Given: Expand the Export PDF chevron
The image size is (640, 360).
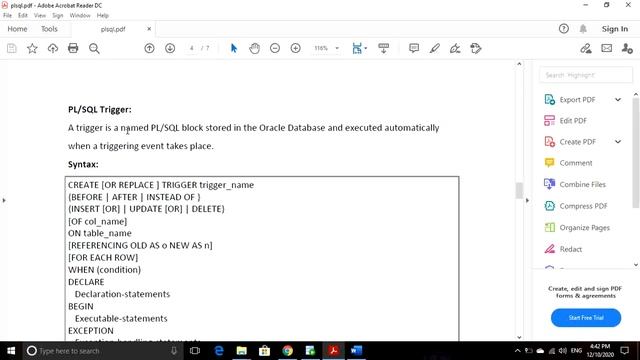Looking at the screenshot, I should pos(618,100).
